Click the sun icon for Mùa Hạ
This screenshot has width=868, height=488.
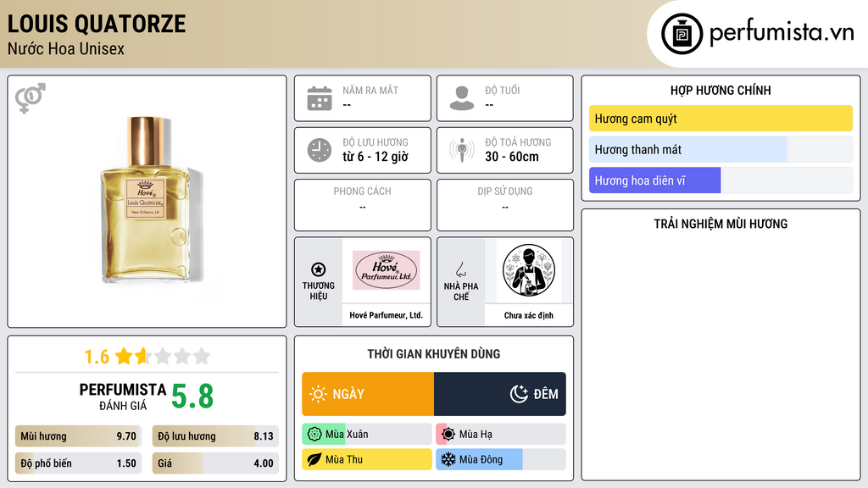[448, 435]
